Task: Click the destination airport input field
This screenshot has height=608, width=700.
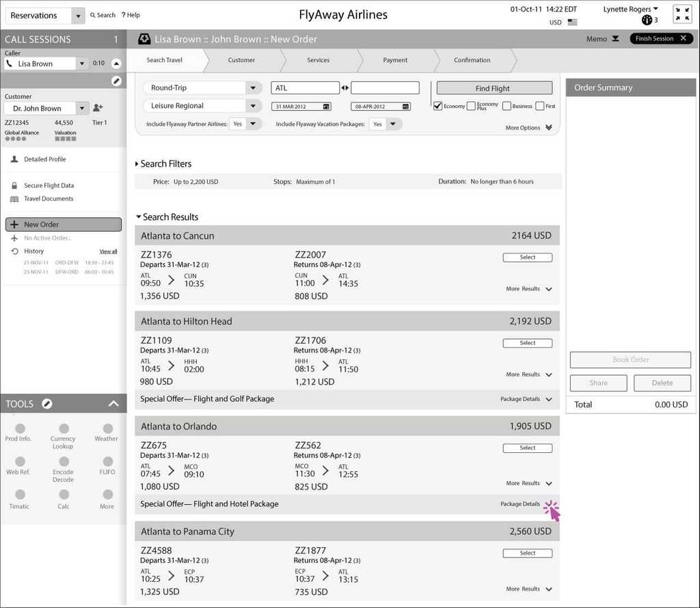Action: (385, 88)
